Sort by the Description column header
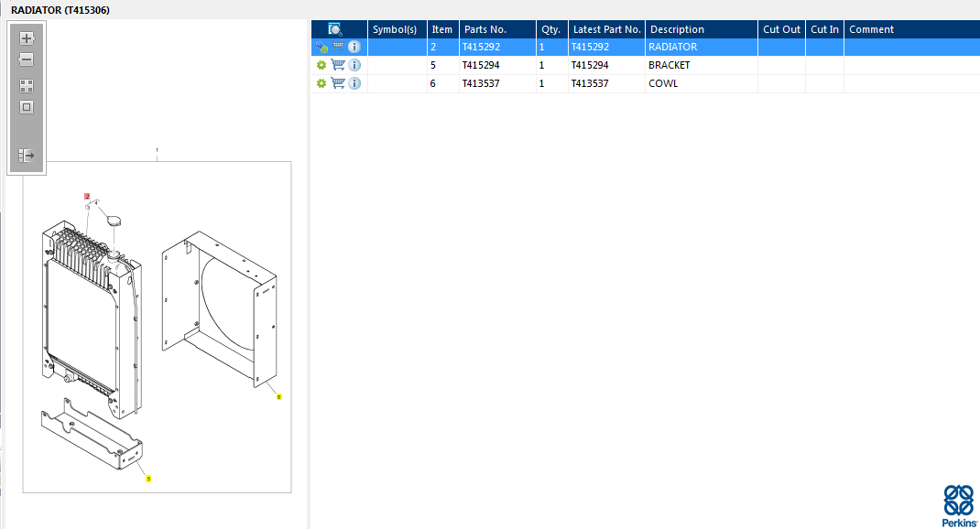 point(677,29)
